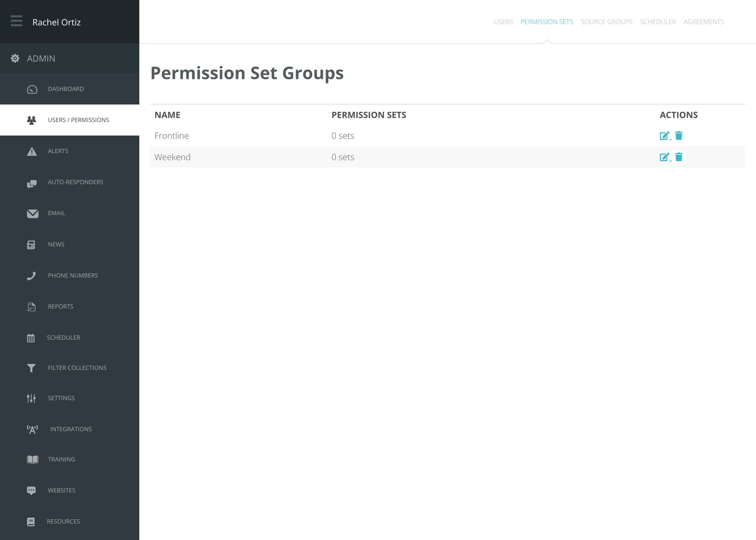Delete the Weekend permission set group
This screenshot has width=756, height=540.
[x=679, y=157]
